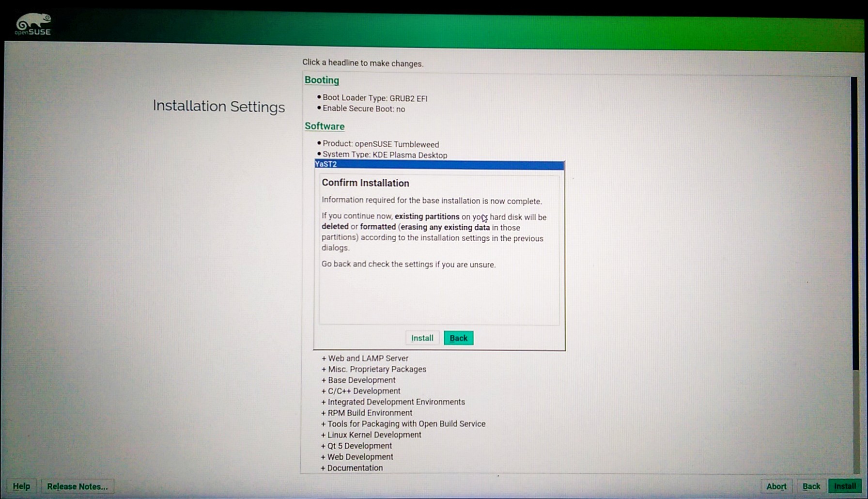Click the bottom bar's Install button
This screenshot has height=499, width=868.
coord(845,486)
